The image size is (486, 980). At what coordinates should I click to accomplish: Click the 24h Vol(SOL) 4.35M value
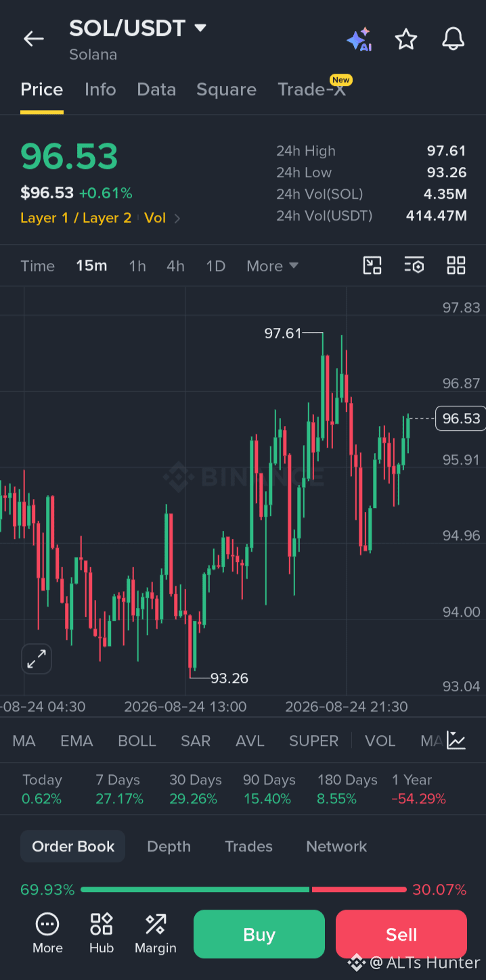(445, 194)
